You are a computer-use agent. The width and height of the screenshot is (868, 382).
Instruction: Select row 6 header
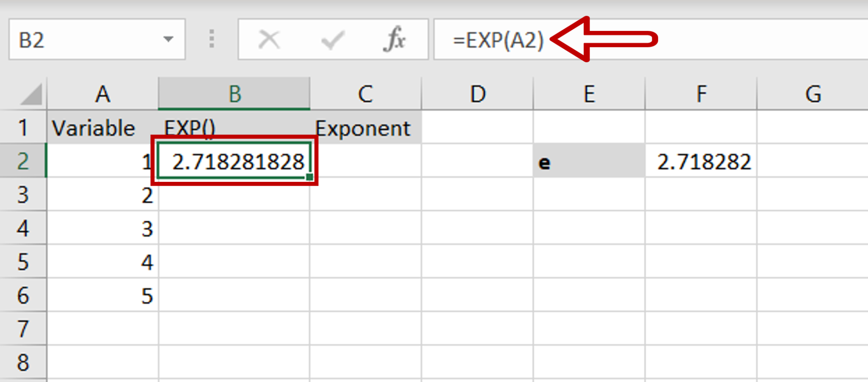click(23, 296)
